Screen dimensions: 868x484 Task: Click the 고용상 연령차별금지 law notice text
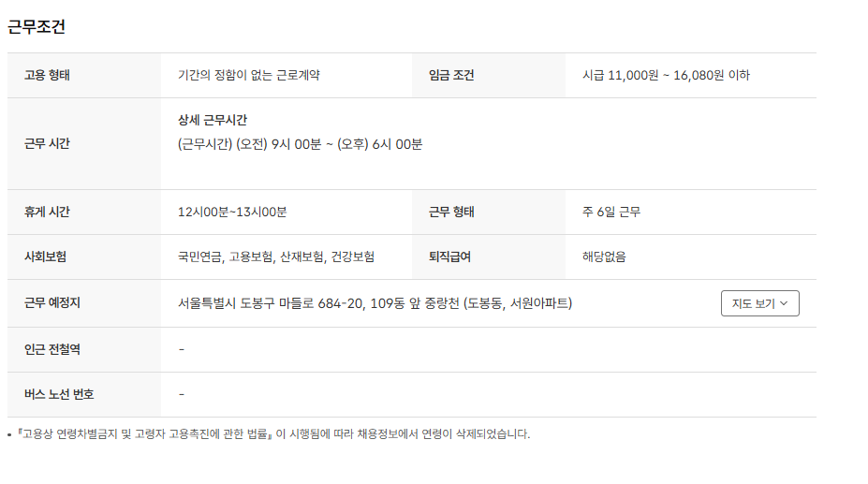click(272, 434)
